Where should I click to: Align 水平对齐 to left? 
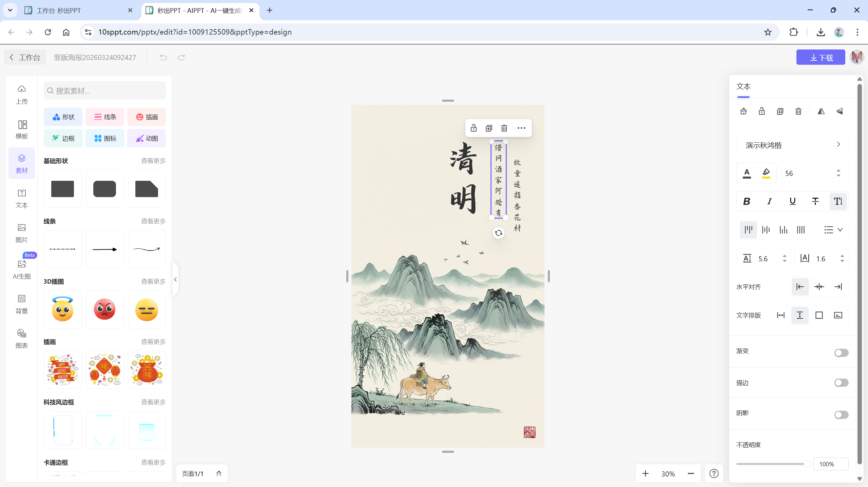(x=800, y=287)
